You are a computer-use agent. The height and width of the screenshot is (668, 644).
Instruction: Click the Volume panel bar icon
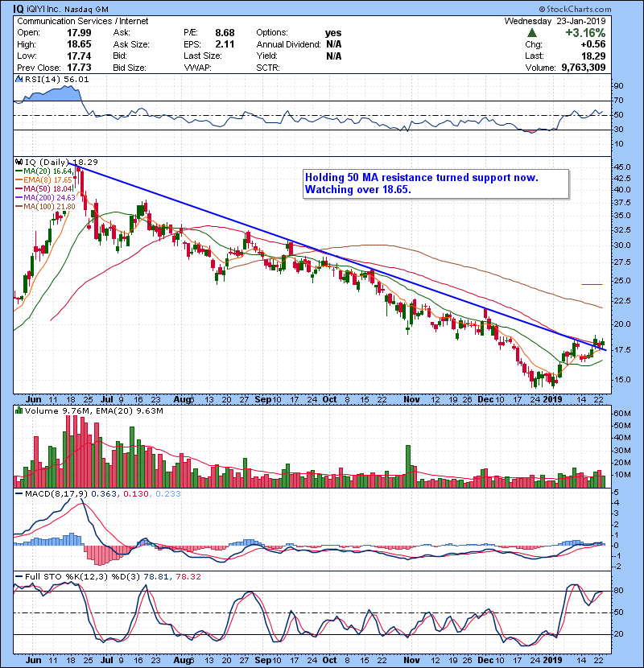pyautogui.click(x=19, y=410)
